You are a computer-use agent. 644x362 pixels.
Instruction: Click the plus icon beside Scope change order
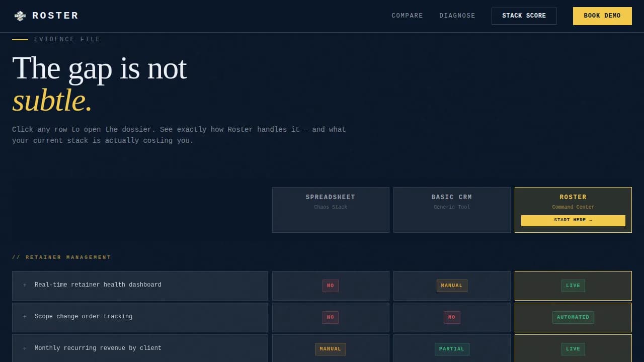point(25,317)
